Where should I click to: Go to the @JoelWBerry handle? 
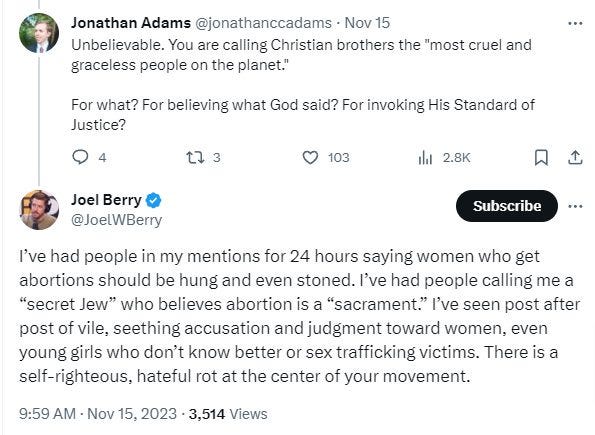click(x=116, y=220)
